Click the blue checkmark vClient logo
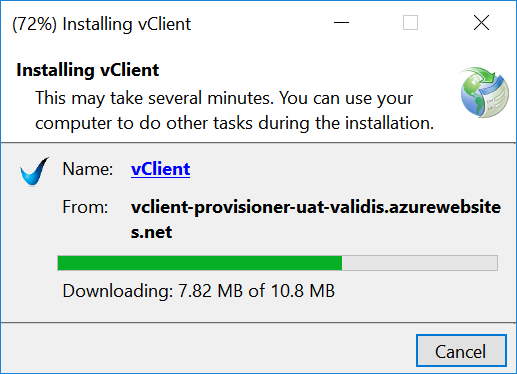 (34, 171)
